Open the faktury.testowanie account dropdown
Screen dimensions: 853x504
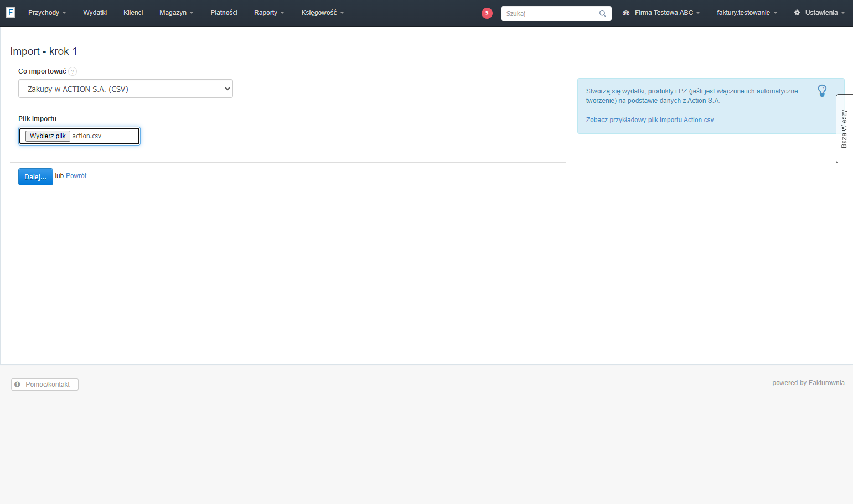[x=747, y=13]
